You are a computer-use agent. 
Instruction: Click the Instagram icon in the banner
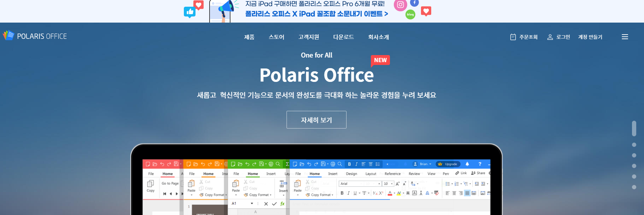click(400, 5)
